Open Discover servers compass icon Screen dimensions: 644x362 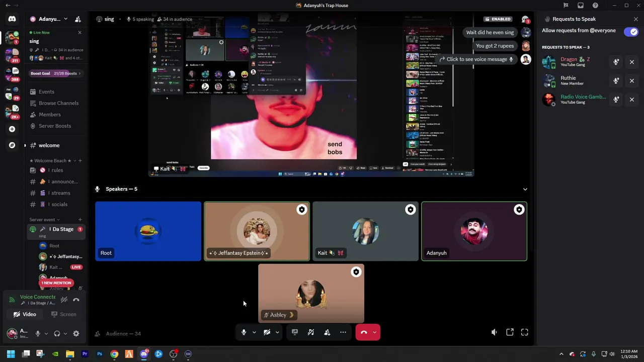click(x=12, y=145)
